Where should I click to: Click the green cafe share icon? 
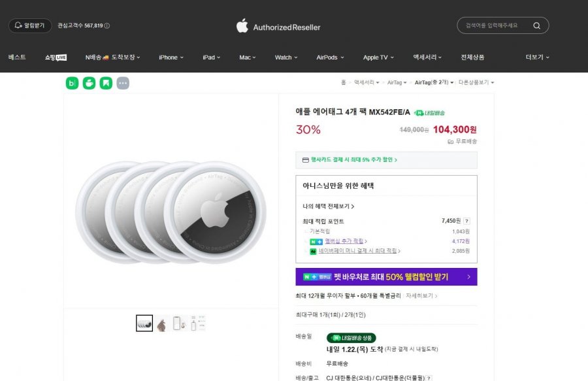[x=89, y=83]
